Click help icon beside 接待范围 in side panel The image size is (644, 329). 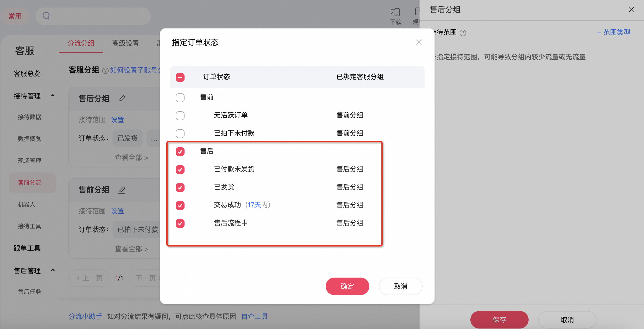463,33
